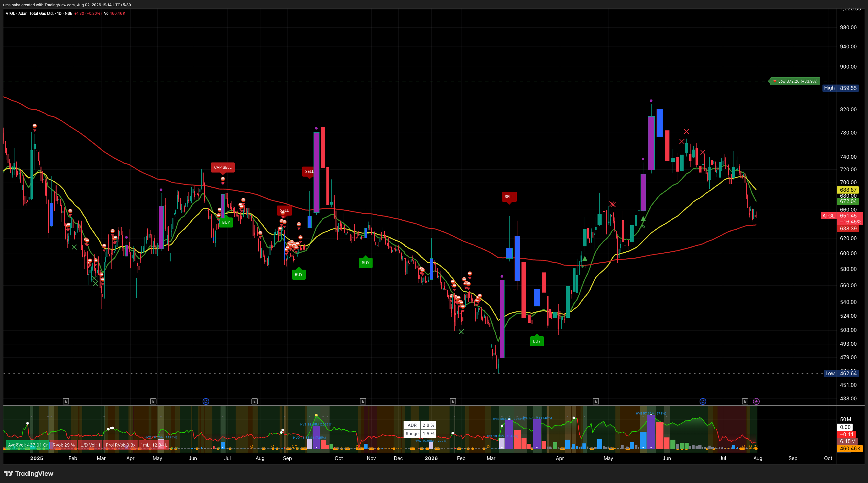This screenshot has height=483, width=868.
Task: Click the green Low 872.26 (+33.9%) label
Action: coord(795,81)
